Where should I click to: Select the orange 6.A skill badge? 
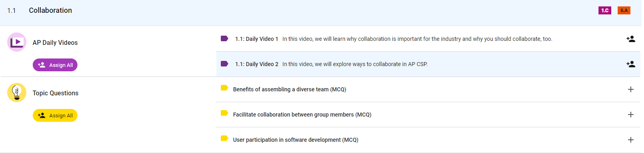tap(624, 10)
